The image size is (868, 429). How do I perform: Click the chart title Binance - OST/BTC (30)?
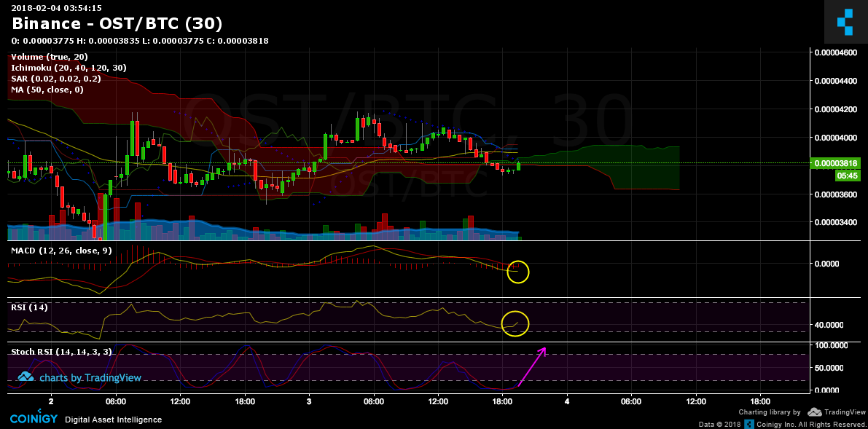(117, 24)
